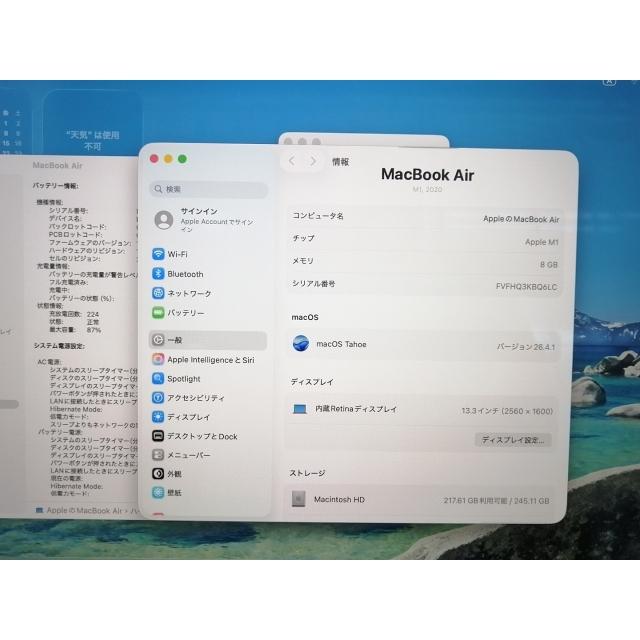This screenshot has height=640, width=640.
Task: Click the 情報 window title
Action: [x=340, y=162]
